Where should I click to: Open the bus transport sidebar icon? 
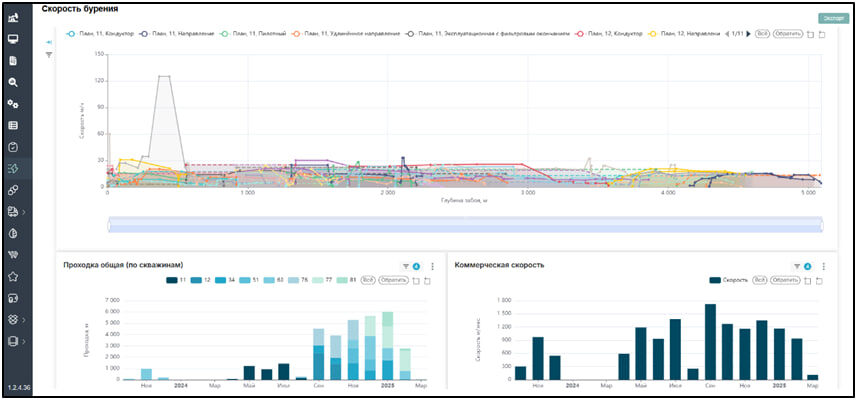coord(14,298)
